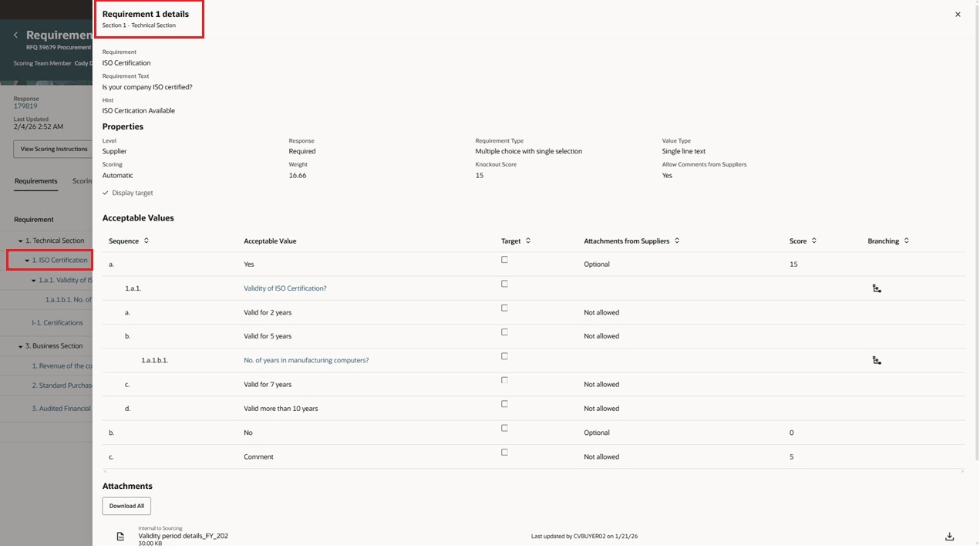The width and height of the screenshot is (980, 549).
Task: Click the Download All button
Action: click(x=126, y=505)
